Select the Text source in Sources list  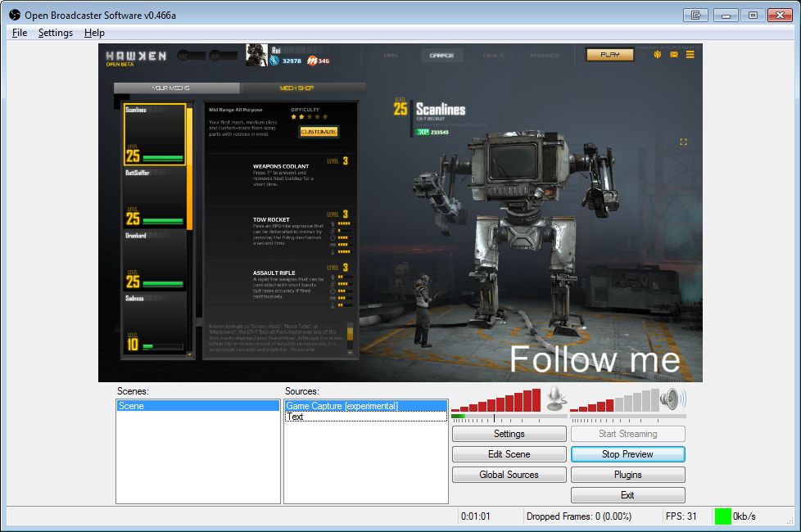[365, 417]
